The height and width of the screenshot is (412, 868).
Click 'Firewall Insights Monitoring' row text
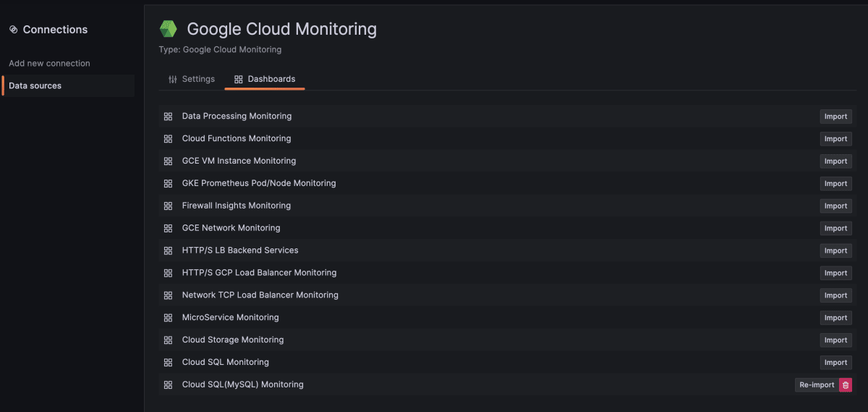237,206
